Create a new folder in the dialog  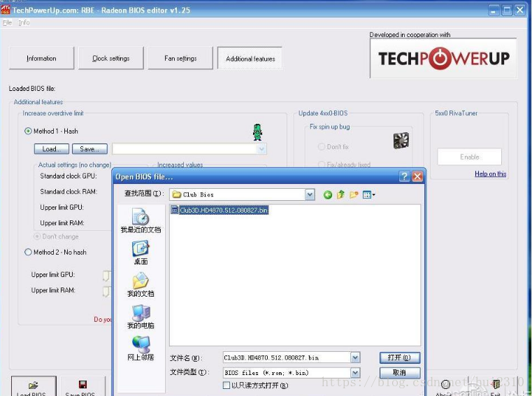click(x=354, y=195)
